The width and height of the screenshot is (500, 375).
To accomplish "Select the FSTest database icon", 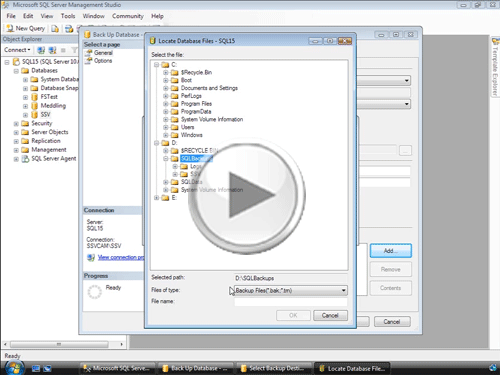I will coord(34,97).
